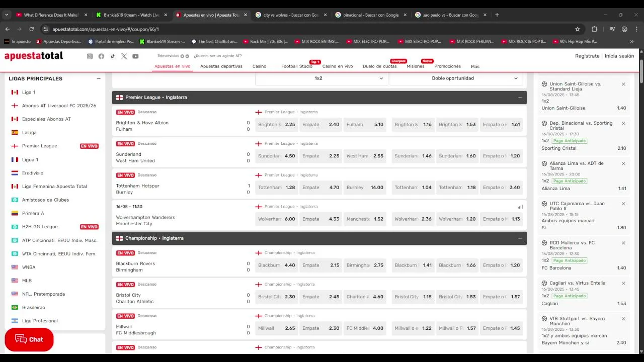The width and height of the screenshot is (644, 362).
Task: Bet on Millwall win at 2.65
Action: pyautogui.click(x=276, y=328)
